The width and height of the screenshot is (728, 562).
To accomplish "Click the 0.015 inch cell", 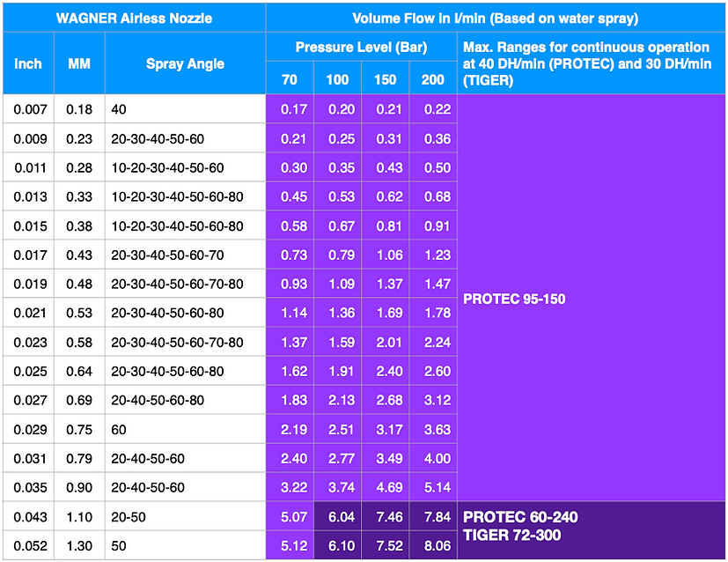I will (x=28, y=226).
